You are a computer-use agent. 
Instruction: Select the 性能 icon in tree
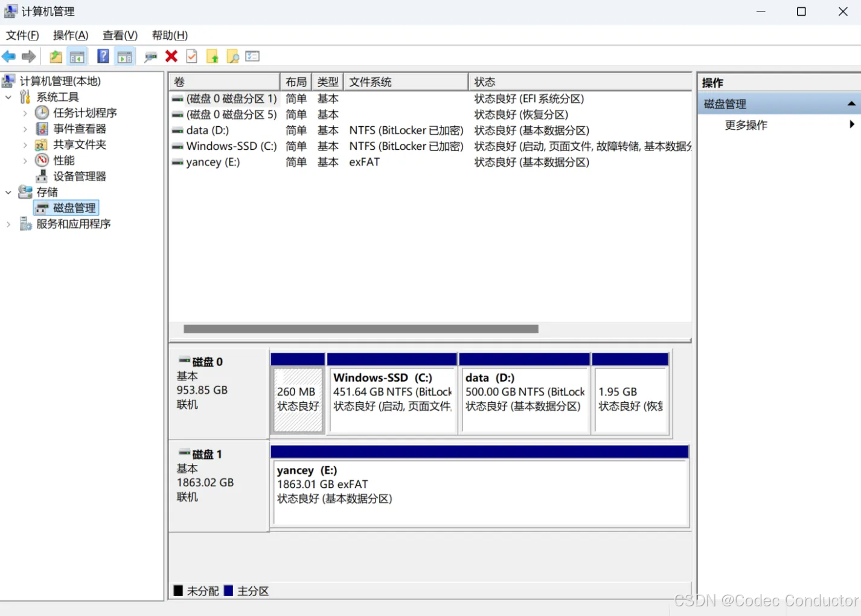[42, 160]
